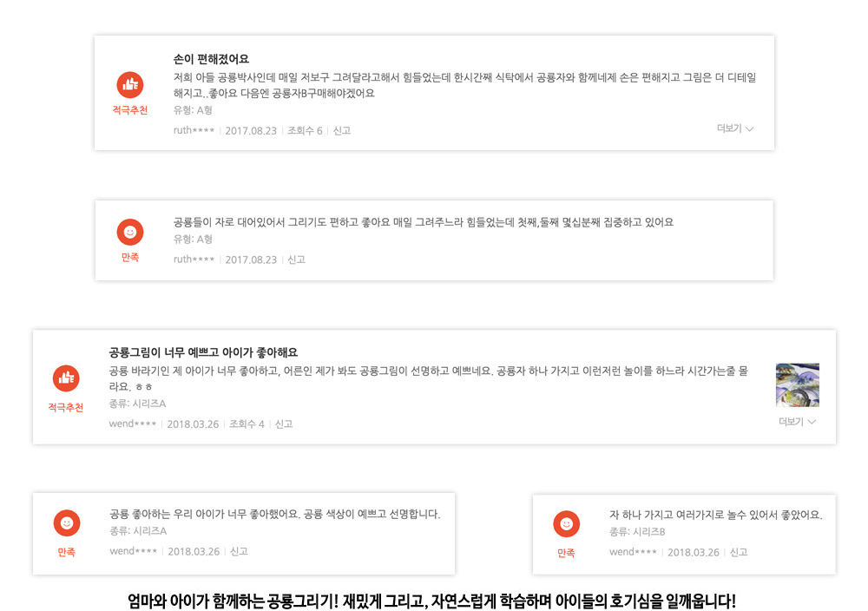Image resolution: width=868 pixels, height=611 pixels.
Task: Click the 적극추천 label on first review
Action: [130, 110]
